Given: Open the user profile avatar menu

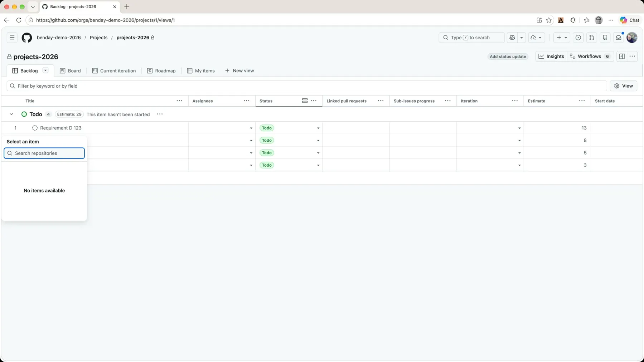Looking at the screenshot, I should [x=632, y=38].
